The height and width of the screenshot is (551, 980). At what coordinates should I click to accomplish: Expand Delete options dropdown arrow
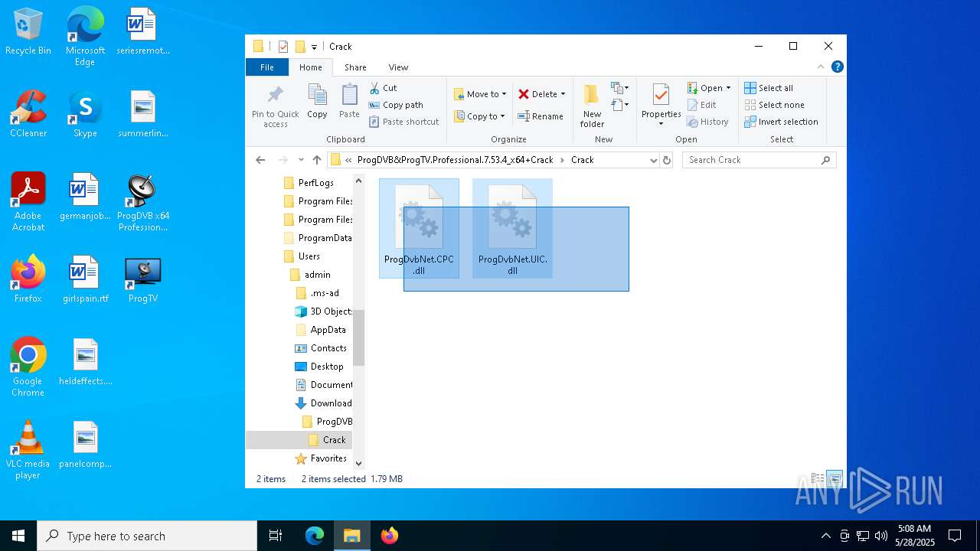563,94
